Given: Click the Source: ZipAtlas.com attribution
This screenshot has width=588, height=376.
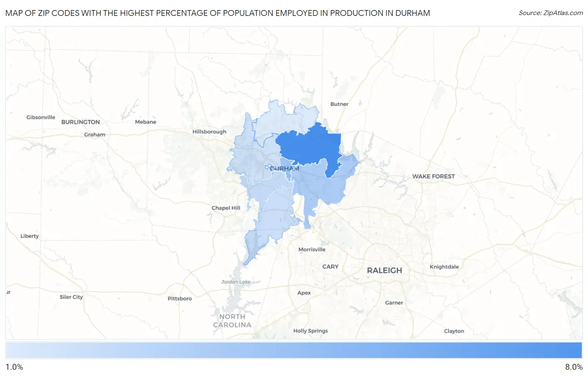Looking at the screenshot, I should tap(551, 13).
